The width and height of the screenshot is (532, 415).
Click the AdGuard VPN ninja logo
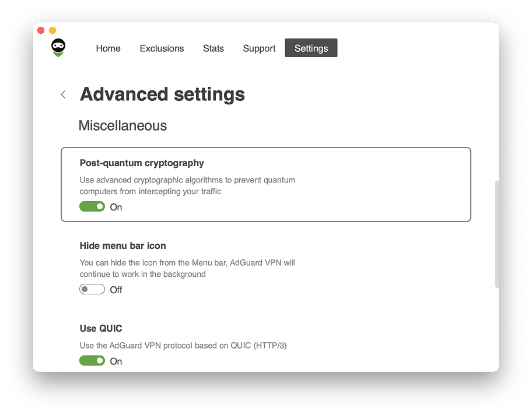58,48
